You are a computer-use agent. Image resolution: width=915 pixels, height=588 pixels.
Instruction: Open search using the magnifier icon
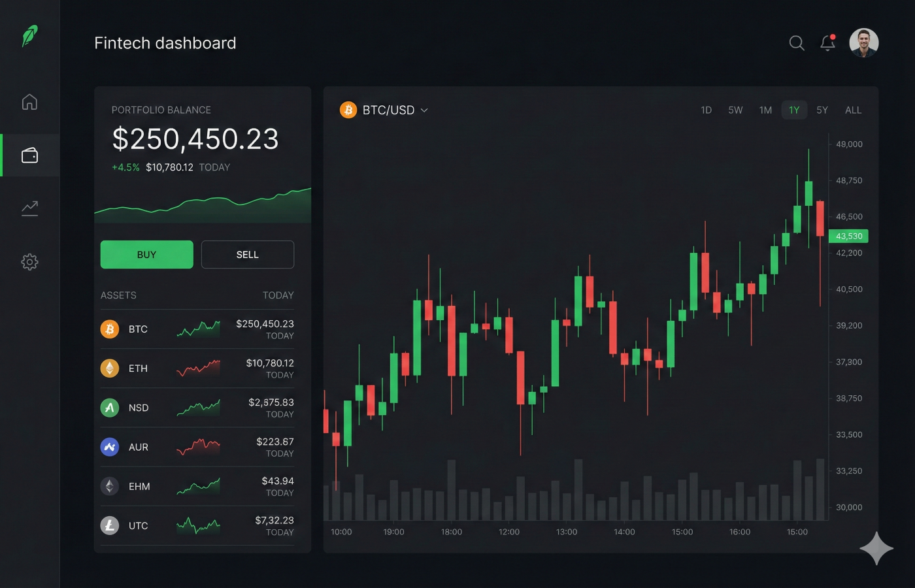(797, 42)
